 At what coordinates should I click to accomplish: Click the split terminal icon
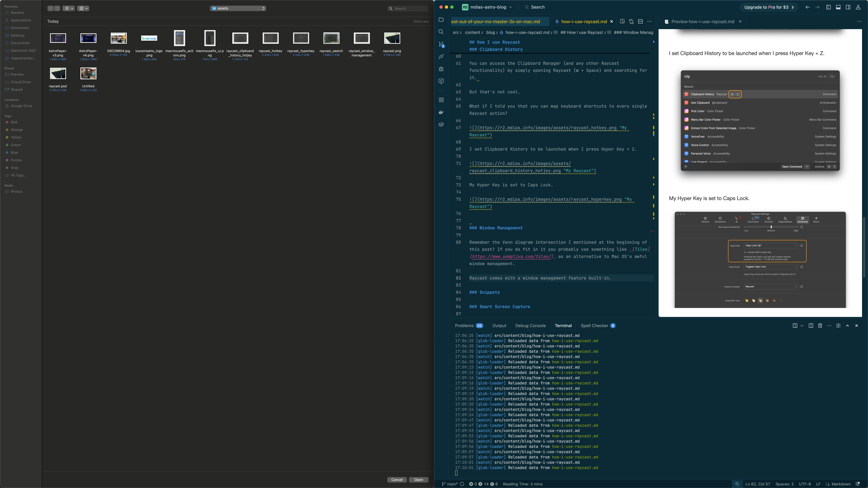[x=811, y=326]
